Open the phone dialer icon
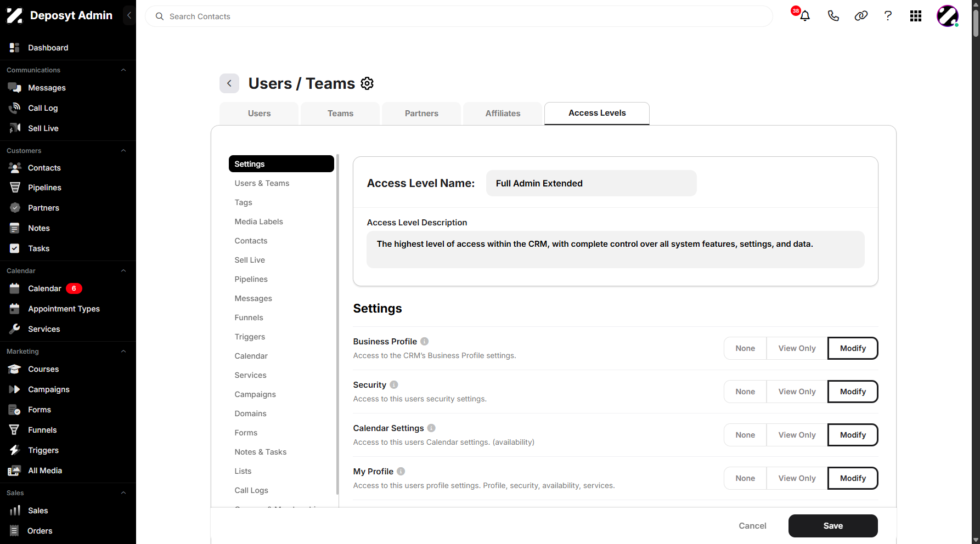The height and width of the screenshot is (544, 980). tap(833, 16)
